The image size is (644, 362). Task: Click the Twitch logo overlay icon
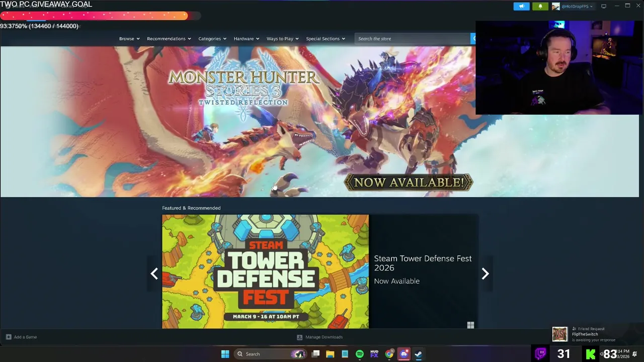pos(540,353)
